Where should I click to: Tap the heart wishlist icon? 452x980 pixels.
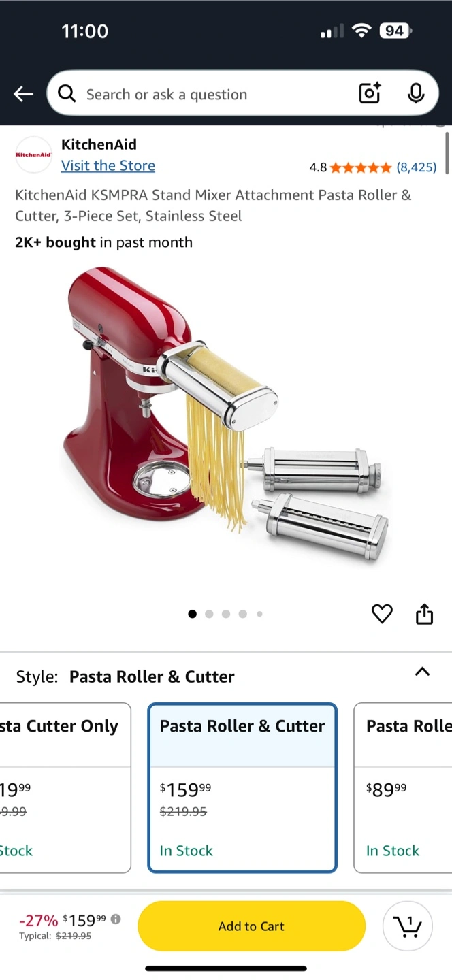(x=382, y=614)
